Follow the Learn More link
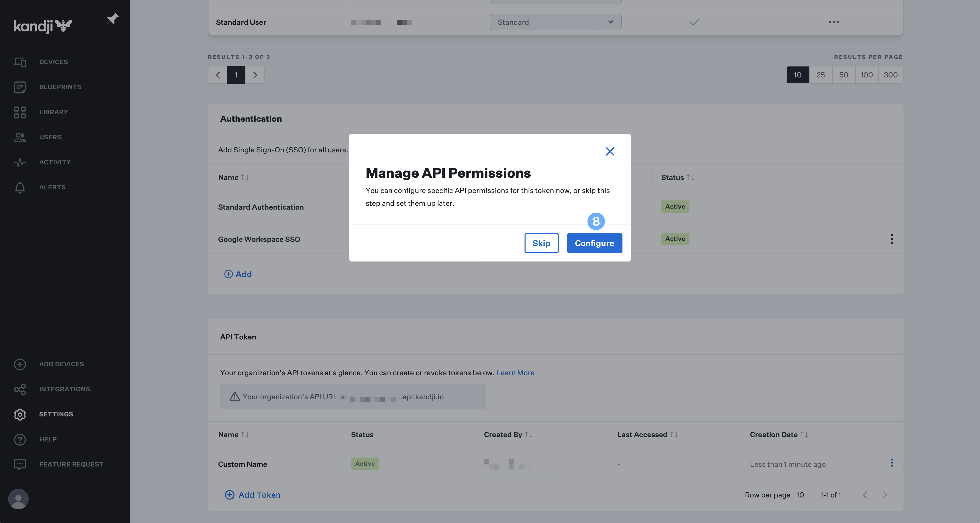 [515, 373]
